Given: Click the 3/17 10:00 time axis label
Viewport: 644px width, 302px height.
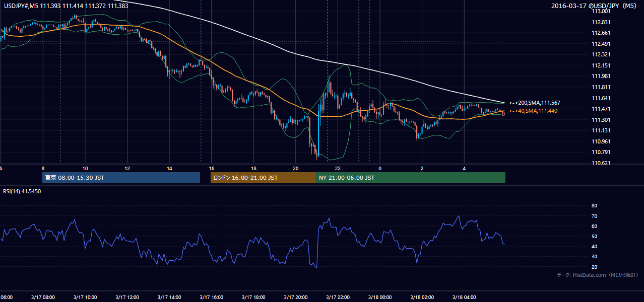Looking at the screenshot, I should pyautogui.click(x=85, y=297).
